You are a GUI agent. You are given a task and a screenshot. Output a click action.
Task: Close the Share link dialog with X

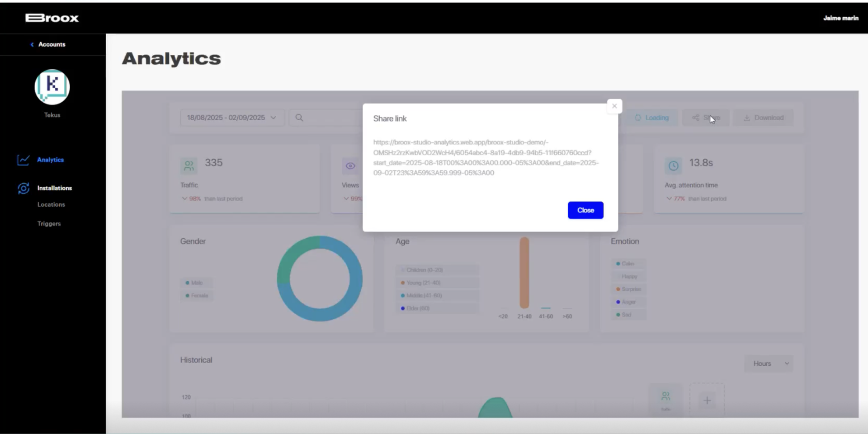coord(614,106)
